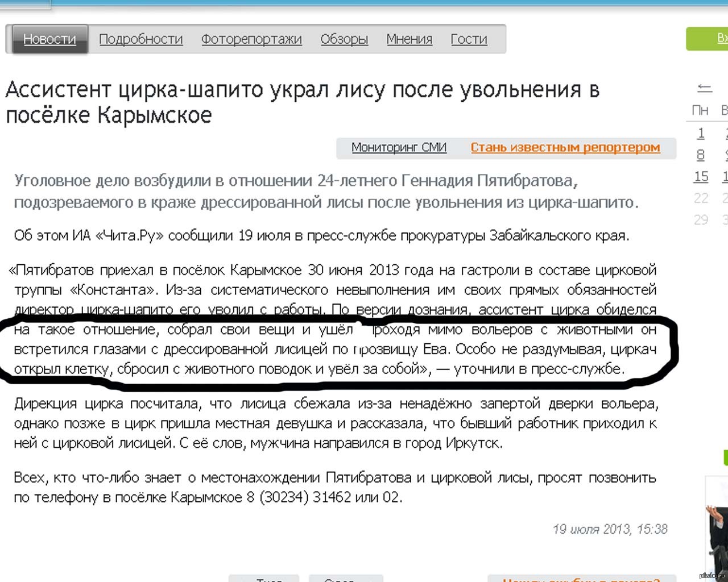This screenshot has width=728, height=582.
Task: Open the Стань известным репортером link
Action: click(565, 148)
